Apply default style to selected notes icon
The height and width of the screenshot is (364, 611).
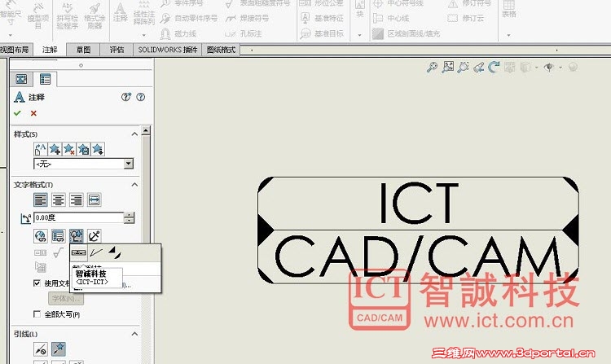click(40, 149)
